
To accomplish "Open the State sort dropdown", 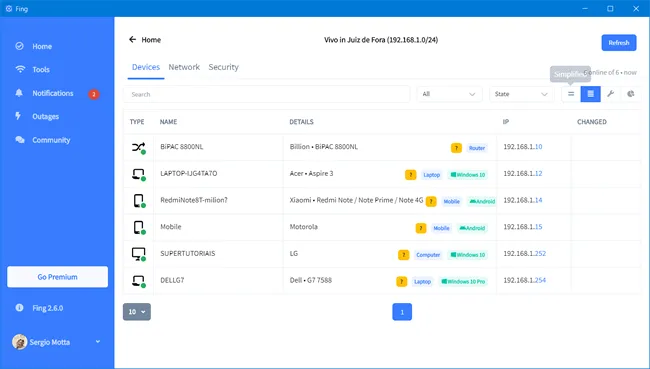I will click(521, 94).
